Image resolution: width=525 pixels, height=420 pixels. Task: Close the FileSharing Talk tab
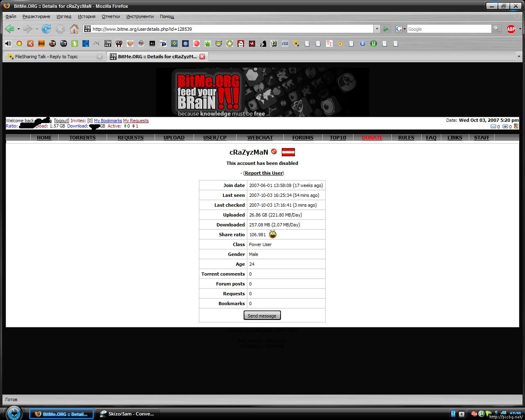[x=100, y=57]
